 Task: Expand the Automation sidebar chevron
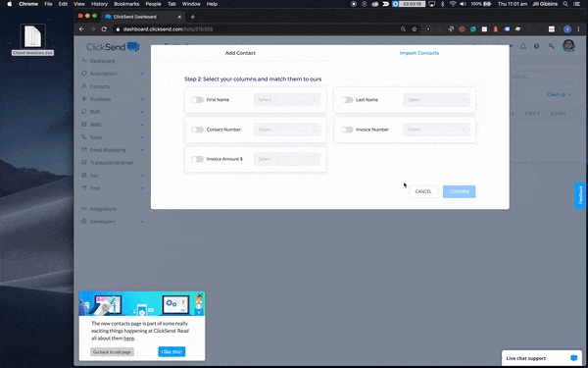[x=142, y=74]
